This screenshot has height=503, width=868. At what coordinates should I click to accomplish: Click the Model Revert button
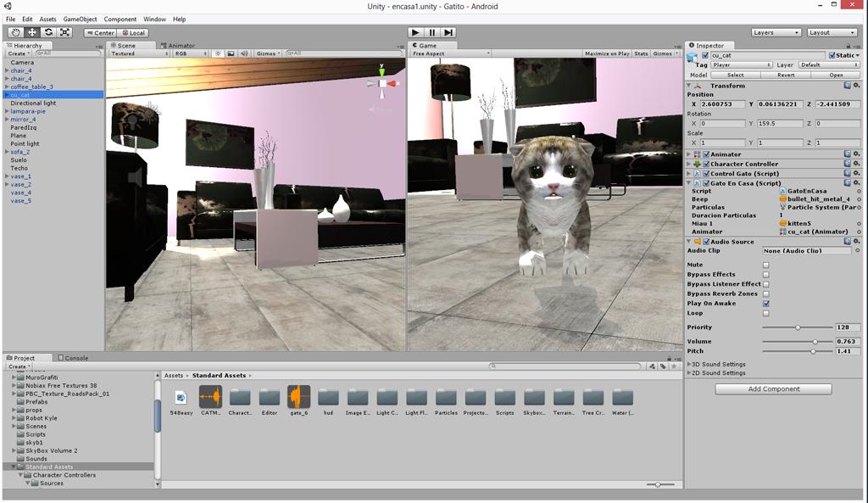click(x=786, y=75)
